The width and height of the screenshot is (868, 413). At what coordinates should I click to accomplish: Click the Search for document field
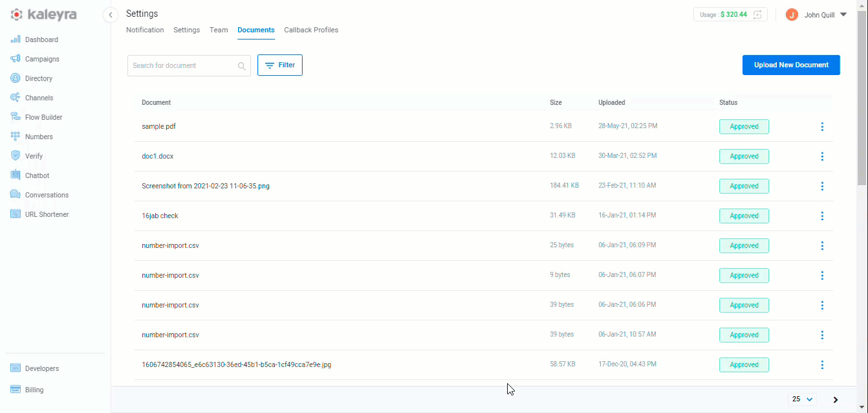189,65
